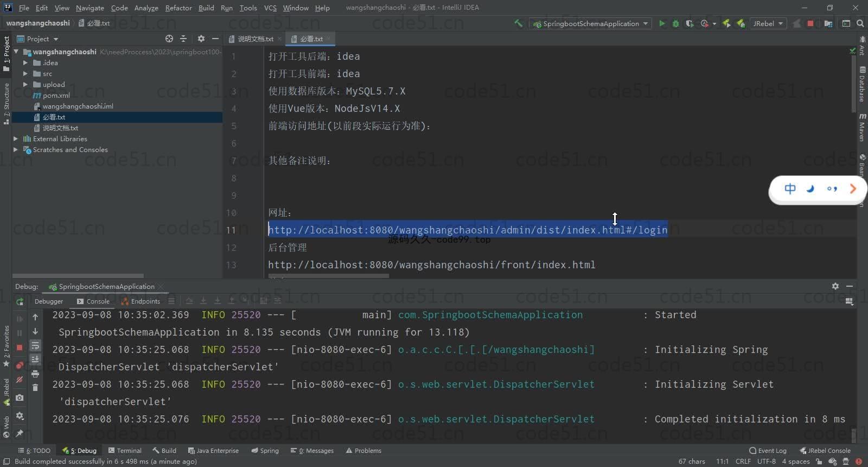868x467 pixels.
Task: Debug with JRebel rocket icon
Action: 741,23
